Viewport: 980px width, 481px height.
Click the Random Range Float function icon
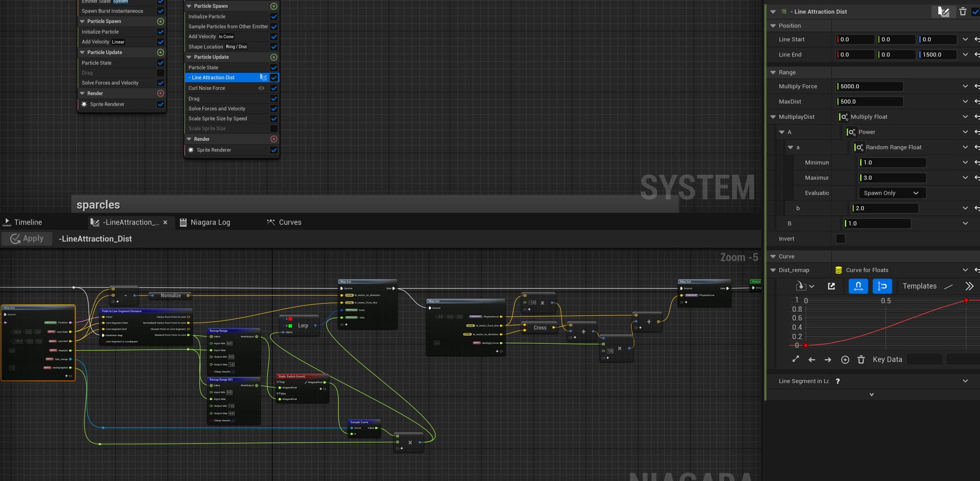(x=859, y=147)
